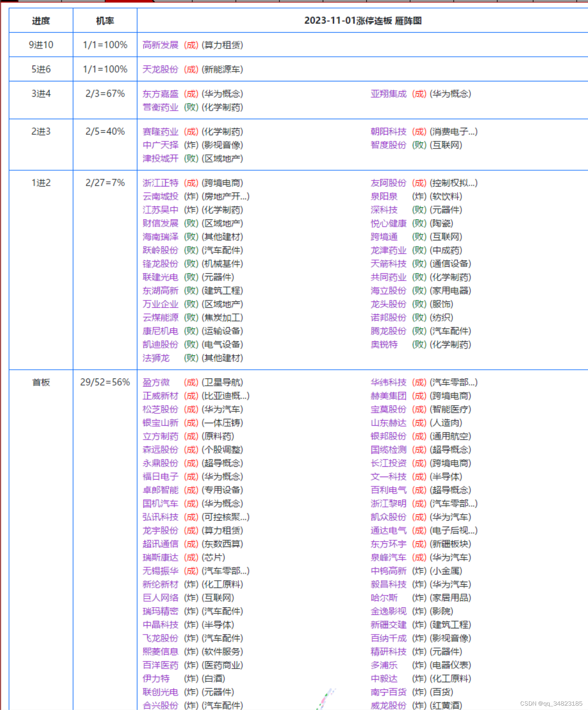Open 华纬科技 stock link

[x=388, y=382]
